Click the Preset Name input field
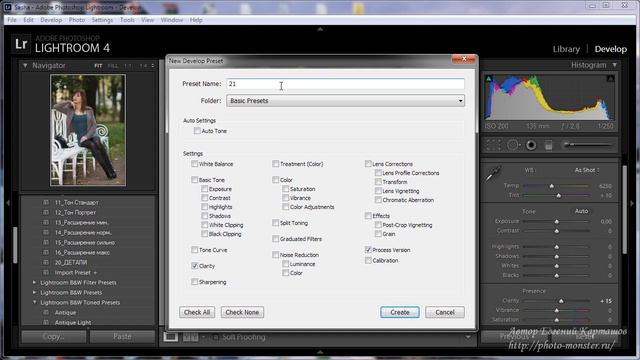Viewport: 640px width, 360px height. [345, 84]
